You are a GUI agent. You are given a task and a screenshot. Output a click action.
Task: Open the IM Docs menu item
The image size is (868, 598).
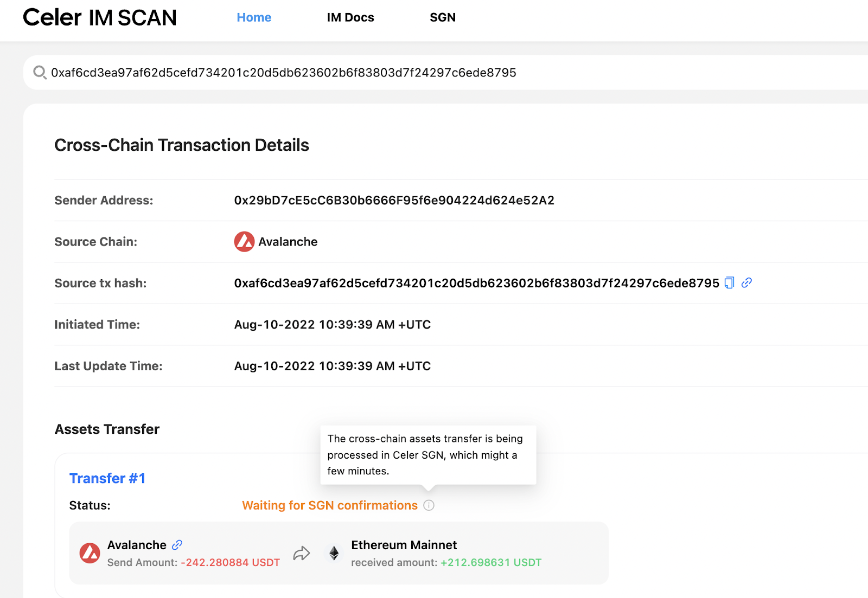(x=350, y=17)
